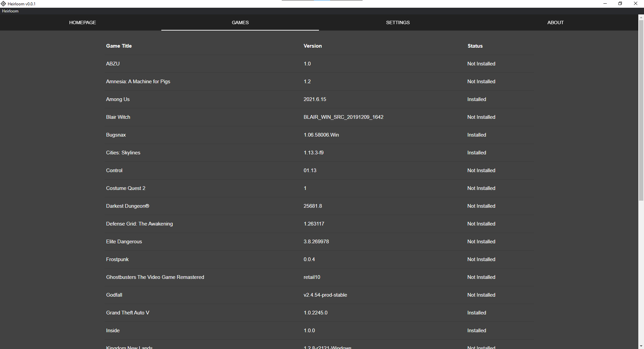
Task: Click version 1.263117 of Defense Grid
Action: (314, 224)
